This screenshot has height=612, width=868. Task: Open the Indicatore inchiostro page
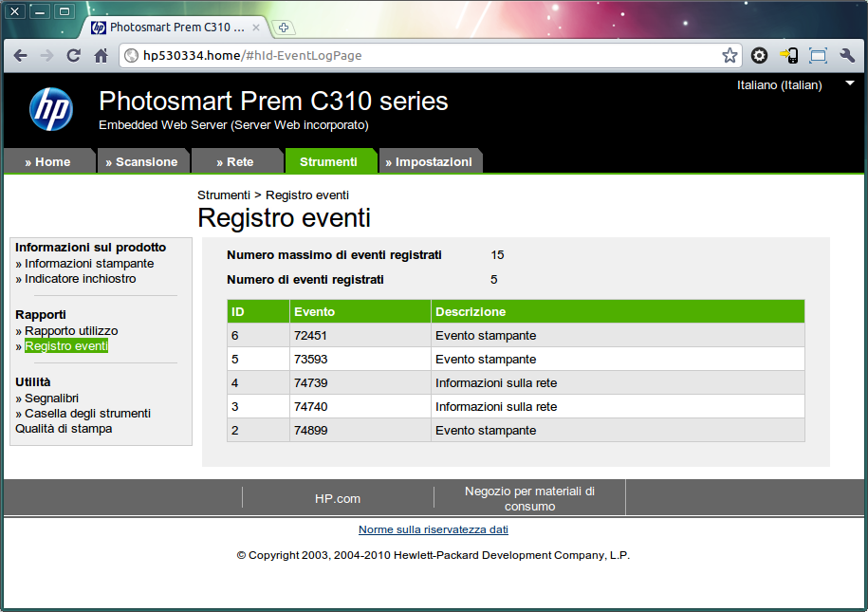click(81, 279)
